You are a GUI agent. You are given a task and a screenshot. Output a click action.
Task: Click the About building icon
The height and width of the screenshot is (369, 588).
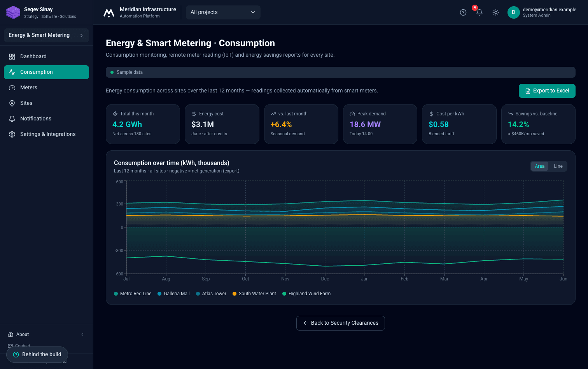[10, 334]
